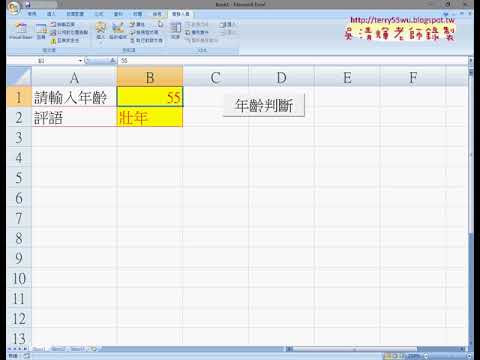480x360 pixels.
Task: Click the Insert Function fx icon
Action: (113, 61)
